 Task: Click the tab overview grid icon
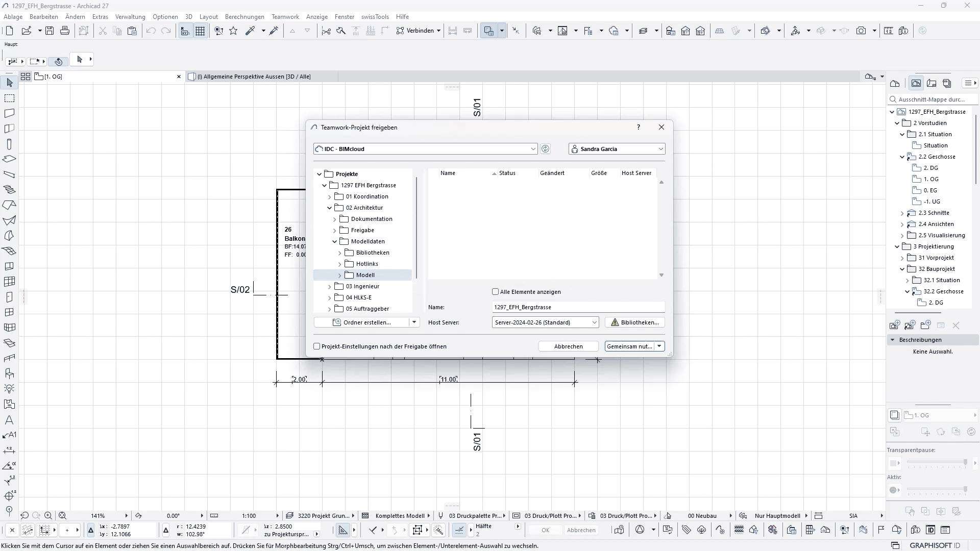click(x=26, y=77)
